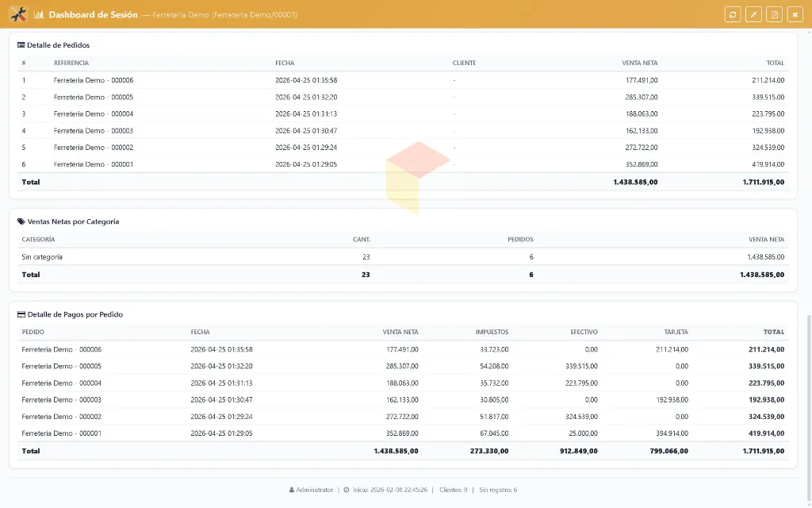812x508 pixels.
Task: Click the CATEGORÍA column header
Action: click(38, 239)
